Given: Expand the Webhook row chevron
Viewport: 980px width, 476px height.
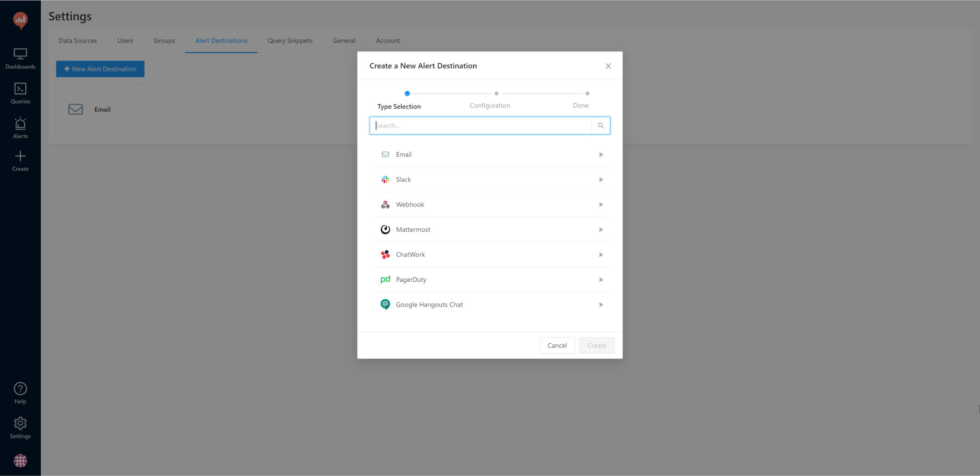Looking at the screenshot, I should 601,205.
